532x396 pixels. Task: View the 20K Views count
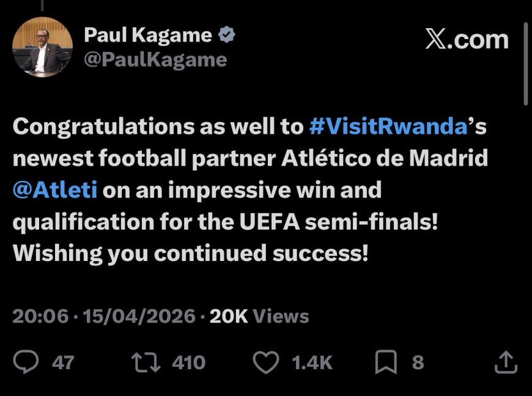pyautogui.click(x=259, y=316)
